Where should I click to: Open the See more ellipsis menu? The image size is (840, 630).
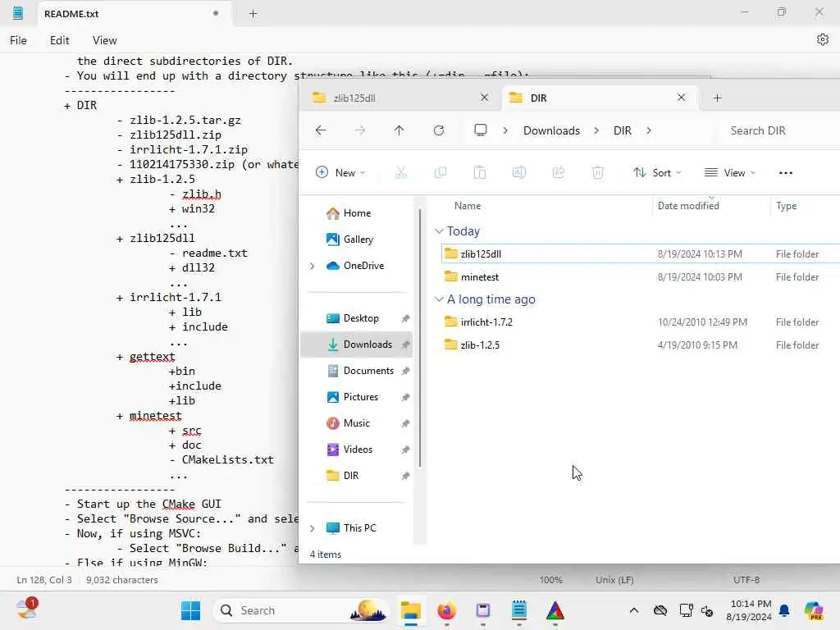pos(785,172)
